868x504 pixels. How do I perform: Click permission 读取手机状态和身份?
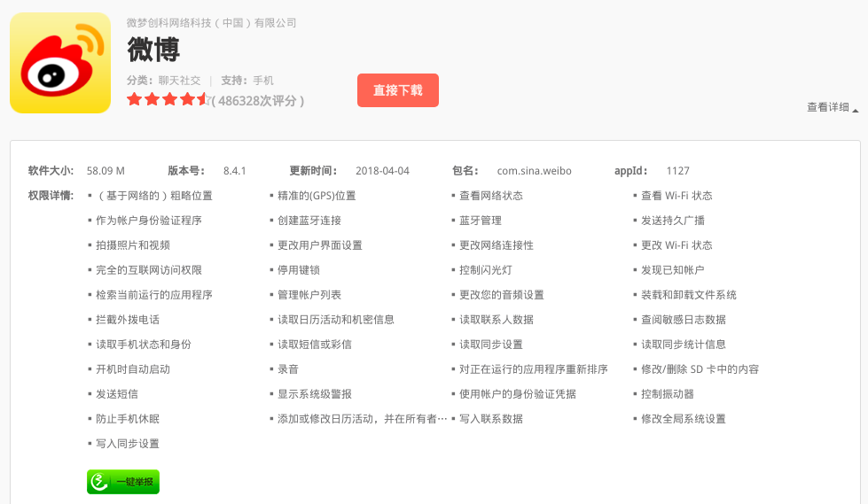pyautogui.click(x=144, y=345)
